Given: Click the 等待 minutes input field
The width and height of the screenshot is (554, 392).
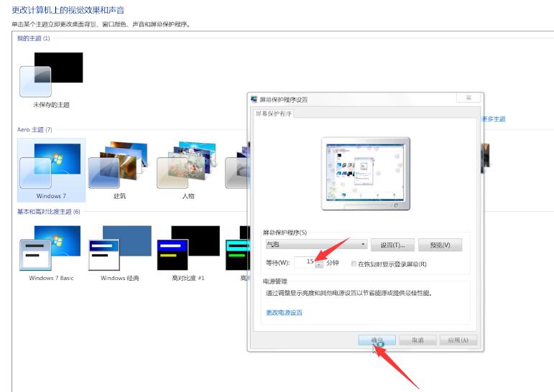Looking at the screenshot, I should point(305,263).
